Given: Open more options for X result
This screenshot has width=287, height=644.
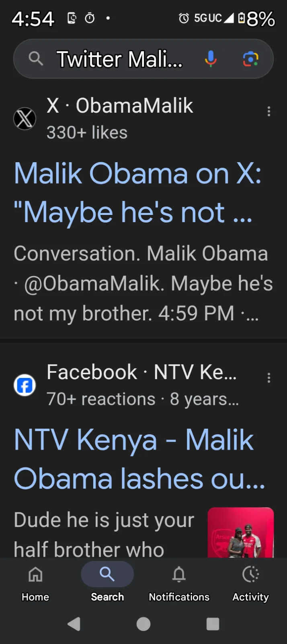Looking at the screenshot, I should [269, 111].
